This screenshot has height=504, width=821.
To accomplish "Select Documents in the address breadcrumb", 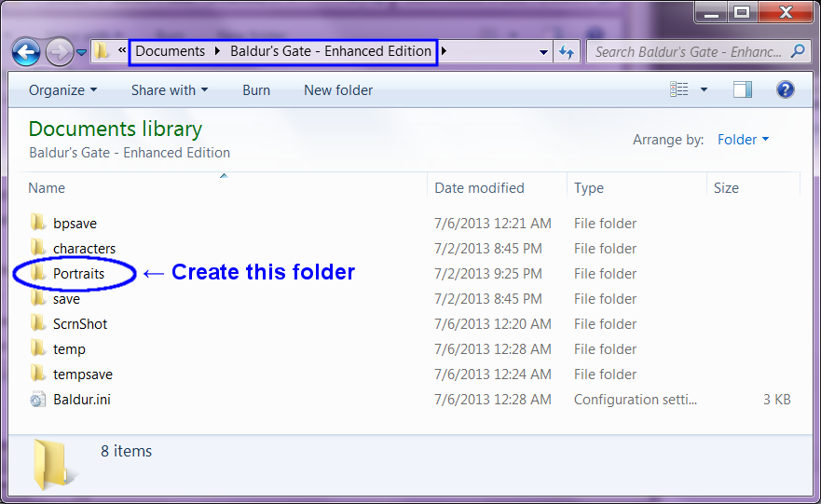I will [171, 51].
